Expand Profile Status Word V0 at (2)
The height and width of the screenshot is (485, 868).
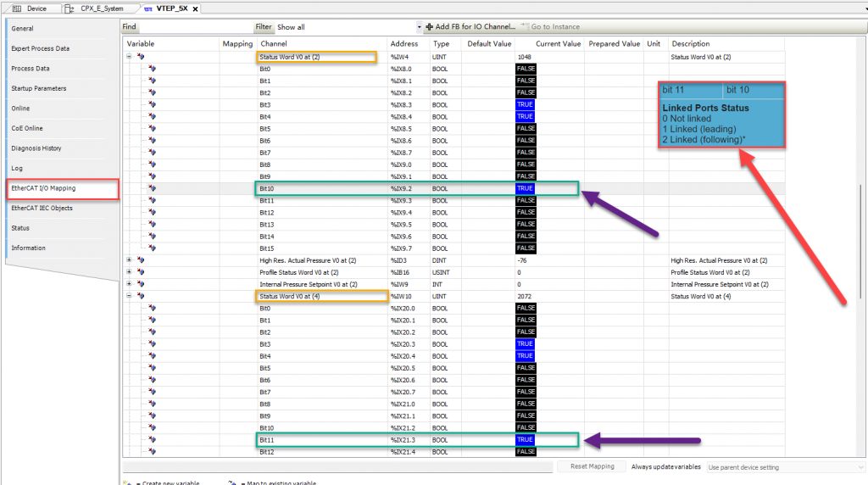click(x=129, y=272)
